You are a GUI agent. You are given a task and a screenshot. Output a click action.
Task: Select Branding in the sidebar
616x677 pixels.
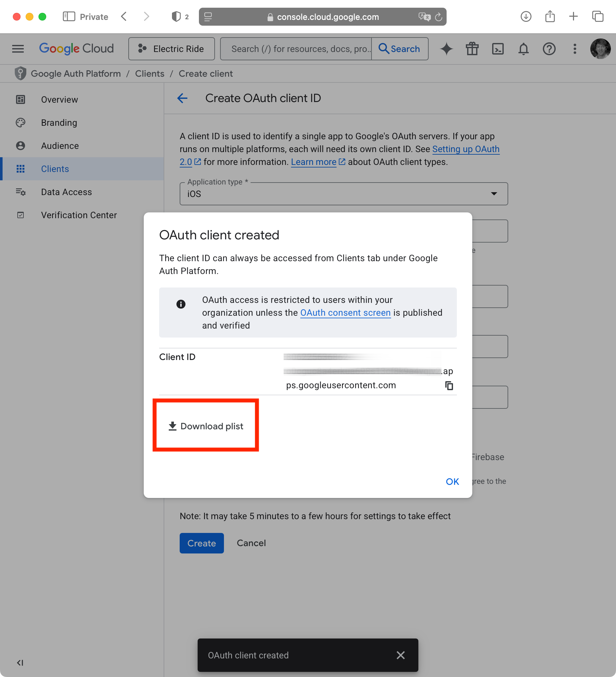pyautogui.click(x=59, y=123)
